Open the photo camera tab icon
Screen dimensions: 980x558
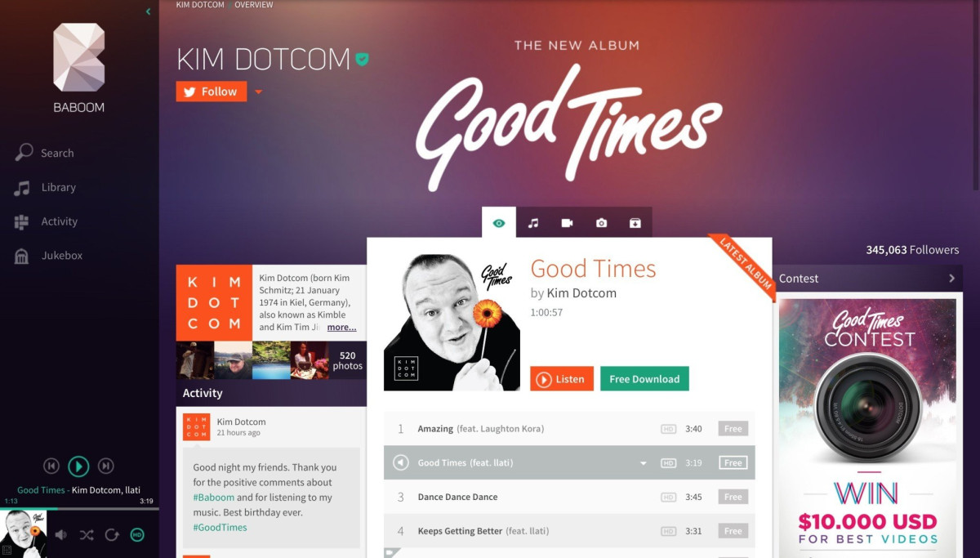tap(601, 223)
